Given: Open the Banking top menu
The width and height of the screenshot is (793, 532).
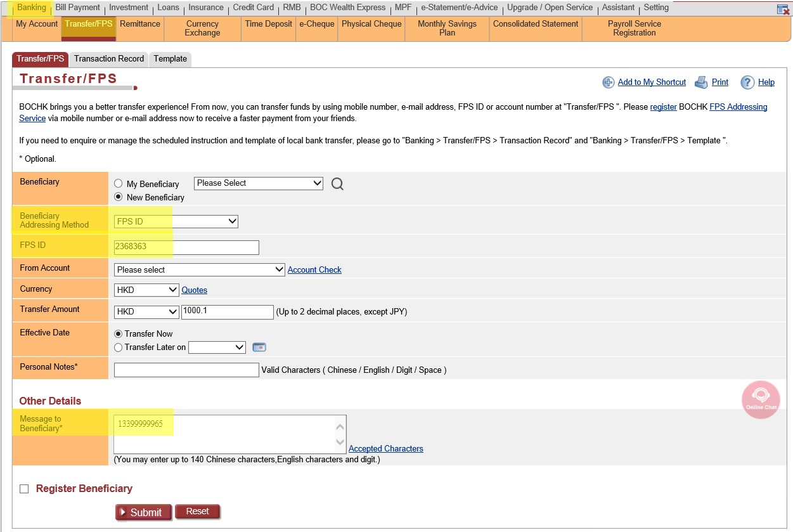Looking at the screenshot, I should tap(32, 8).
